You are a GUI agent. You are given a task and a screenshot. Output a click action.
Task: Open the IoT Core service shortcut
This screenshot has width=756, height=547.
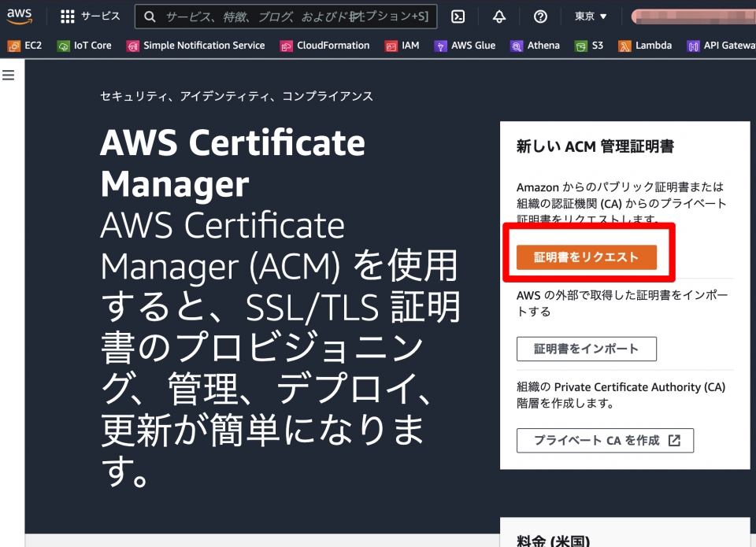pyautogui.click(x=83, y=45)
